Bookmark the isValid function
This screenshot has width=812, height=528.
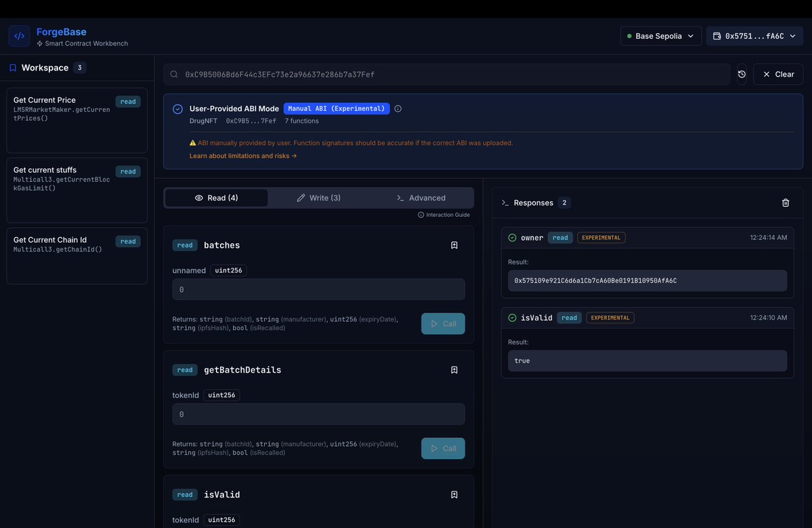pyautogui.click(x=454, y=495)
